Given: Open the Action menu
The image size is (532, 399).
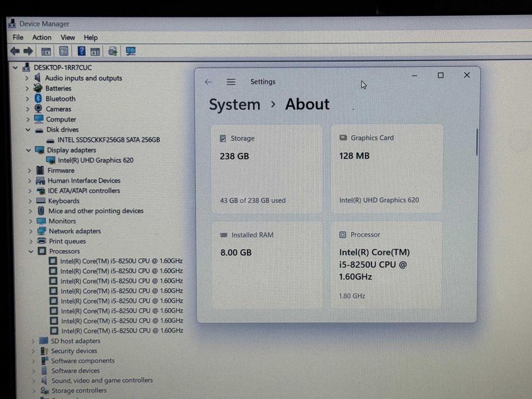Looking at the screenshot, I should point(42,37).
